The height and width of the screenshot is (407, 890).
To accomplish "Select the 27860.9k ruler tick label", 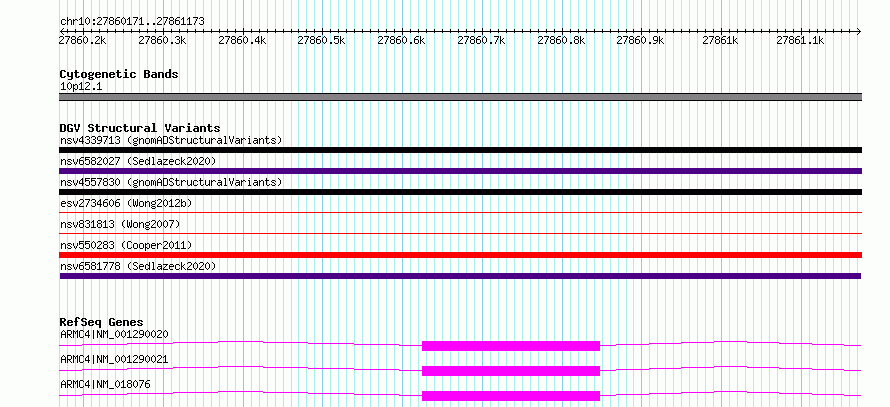I will pos(641,40).
